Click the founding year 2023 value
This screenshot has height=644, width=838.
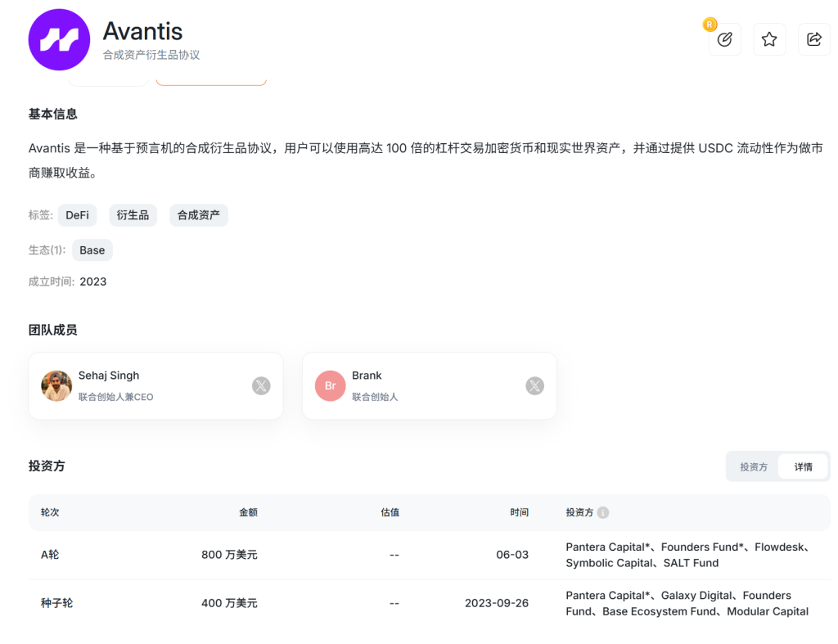click(x=93, y=281)
